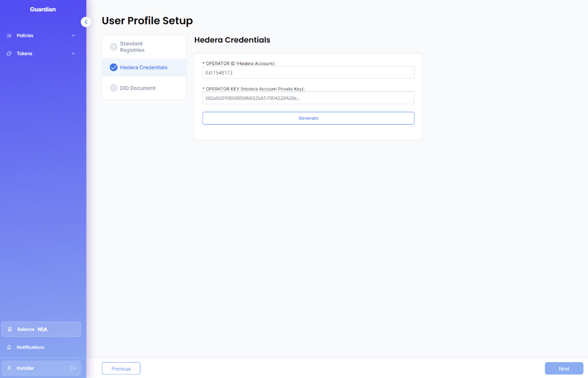
Task: Go to the DID Document step
Action: pyautogui.click(x=138, y=88)
